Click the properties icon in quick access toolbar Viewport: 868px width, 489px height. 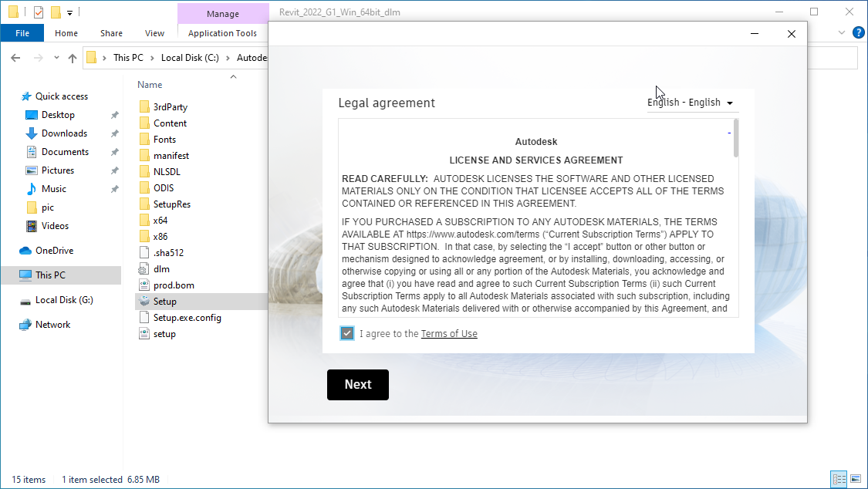pyautogui.click(x=39, y=12)
